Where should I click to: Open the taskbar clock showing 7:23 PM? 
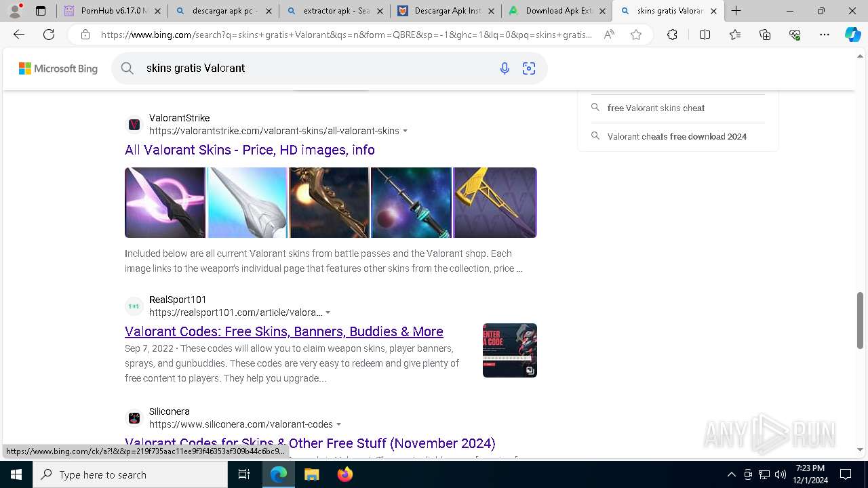click(811, 474)
